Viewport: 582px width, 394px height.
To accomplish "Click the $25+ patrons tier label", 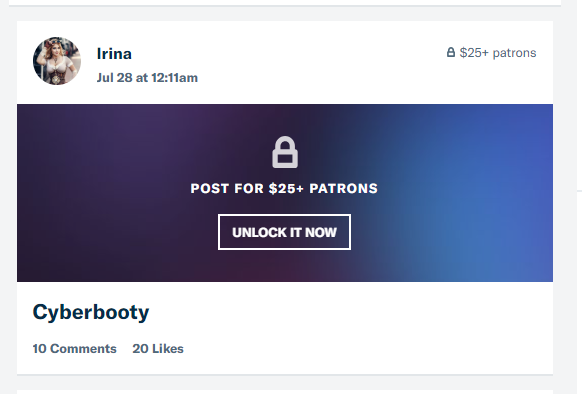I will [498, 53].
